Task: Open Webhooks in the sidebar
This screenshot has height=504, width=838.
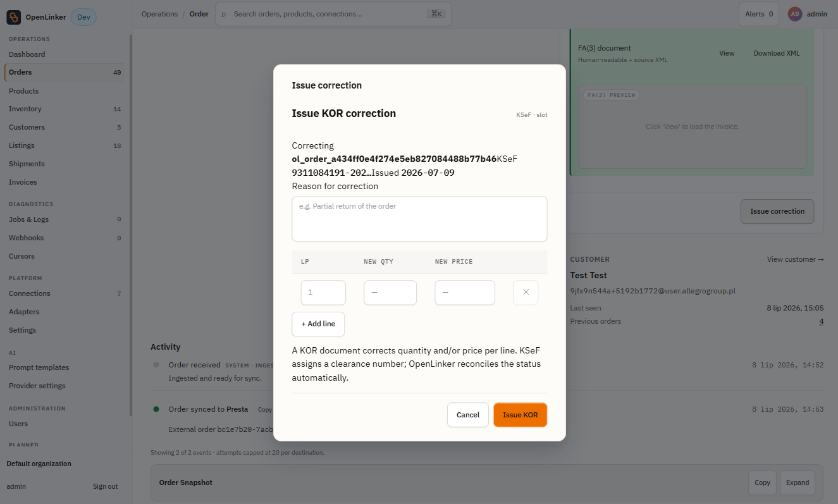Action: click(x=65, y=238)
